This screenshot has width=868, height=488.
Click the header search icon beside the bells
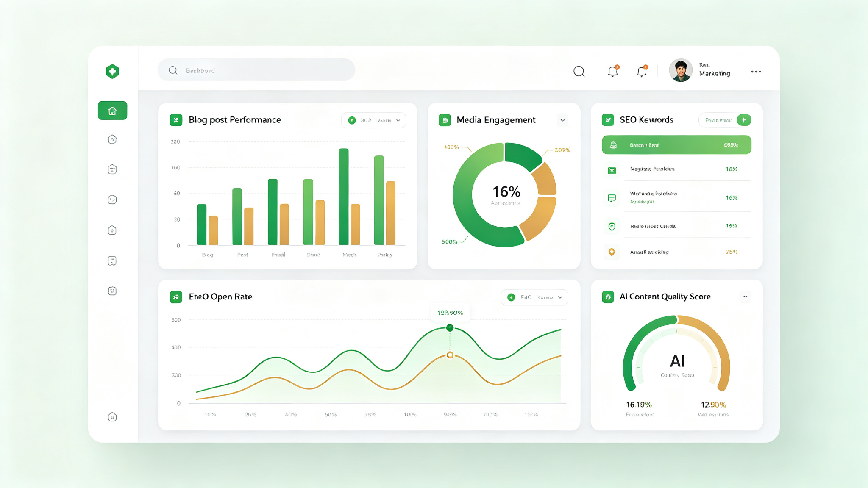click(x=579, y=72)
